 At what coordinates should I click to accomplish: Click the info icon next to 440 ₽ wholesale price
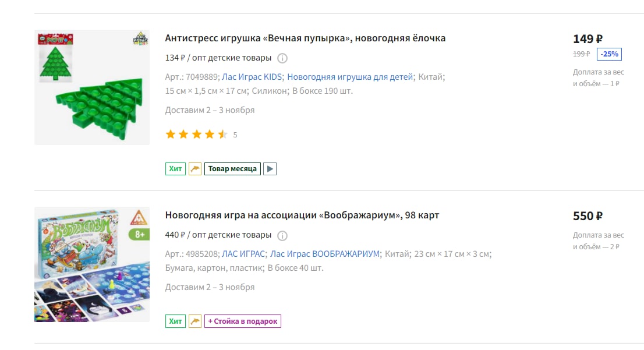point(282,235)
